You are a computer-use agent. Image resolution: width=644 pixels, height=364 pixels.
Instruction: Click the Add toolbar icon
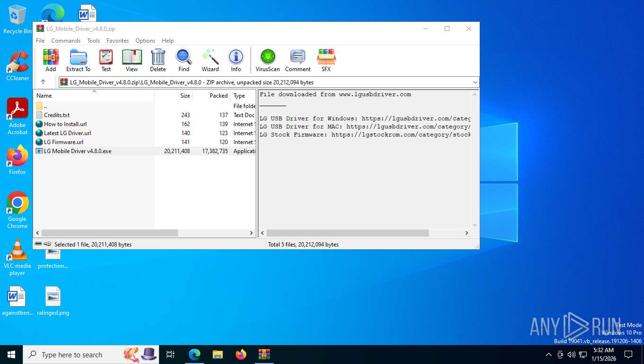(x=51, y=60)
